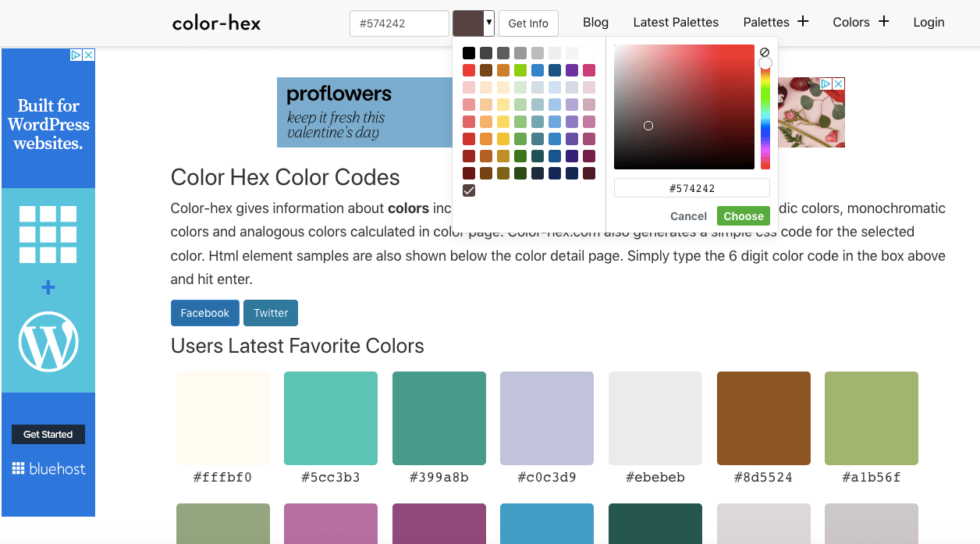Open the #8d5524 brown favorite color

point(763,418)
